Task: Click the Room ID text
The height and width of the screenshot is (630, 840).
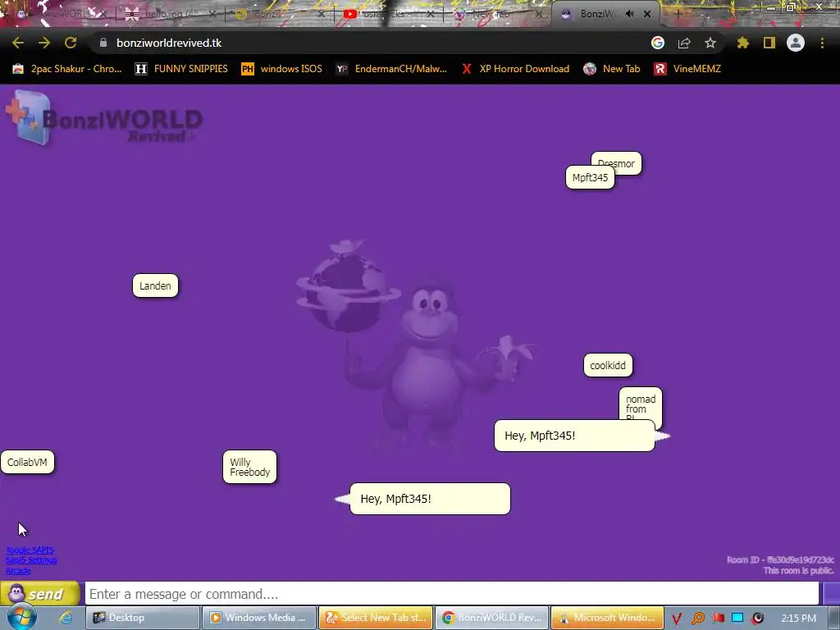Action: (x=780, y=559)
